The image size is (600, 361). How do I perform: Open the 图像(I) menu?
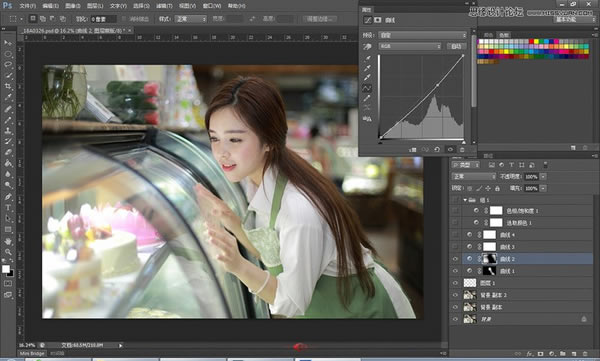[73, 6]
